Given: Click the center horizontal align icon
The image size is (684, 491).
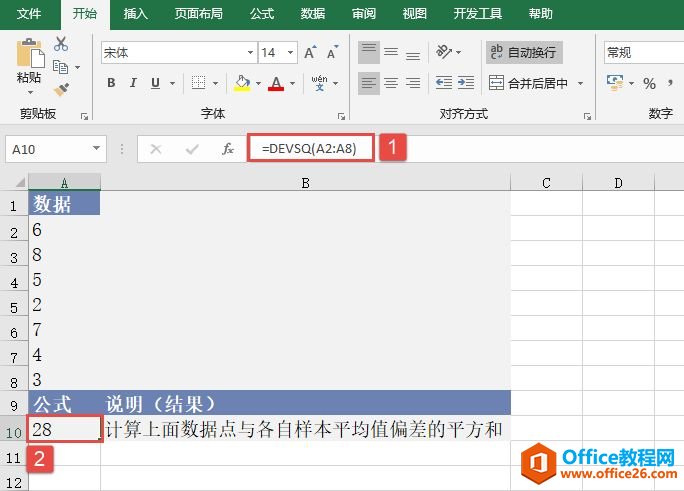Looking at the screenshot, I should 391,83.
